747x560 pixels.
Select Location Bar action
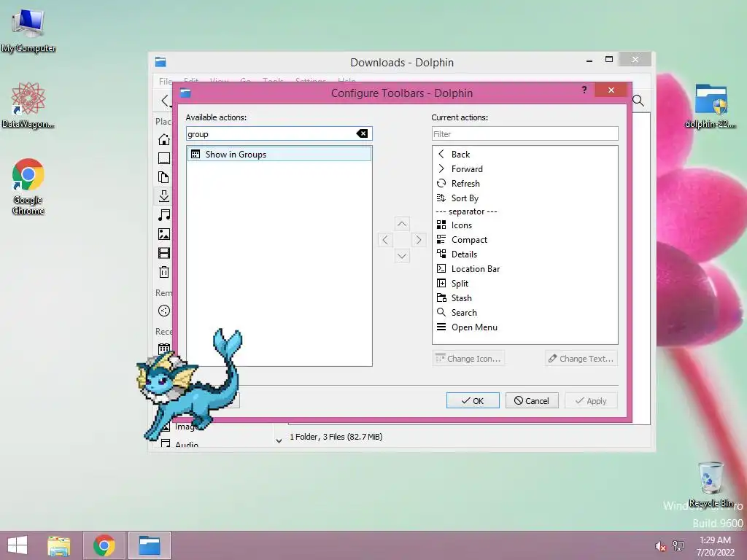click(x=525, y=269)
